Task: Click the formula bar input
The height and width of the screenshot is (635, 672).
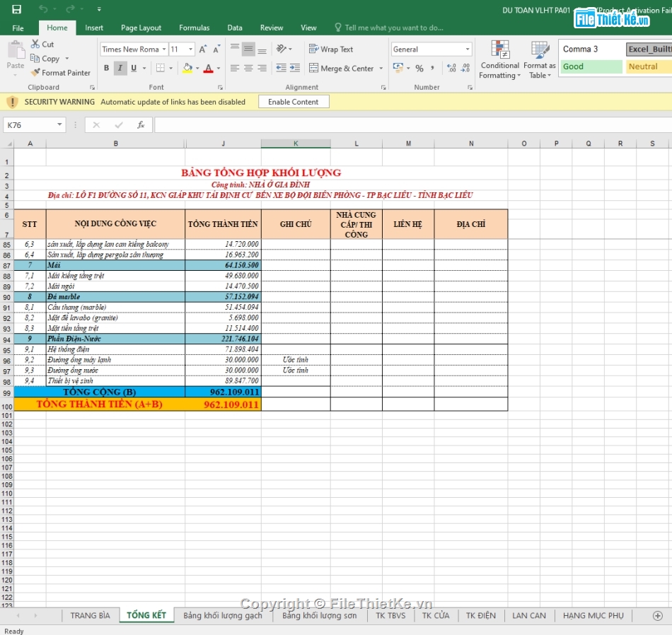Action: pos(412,124)
